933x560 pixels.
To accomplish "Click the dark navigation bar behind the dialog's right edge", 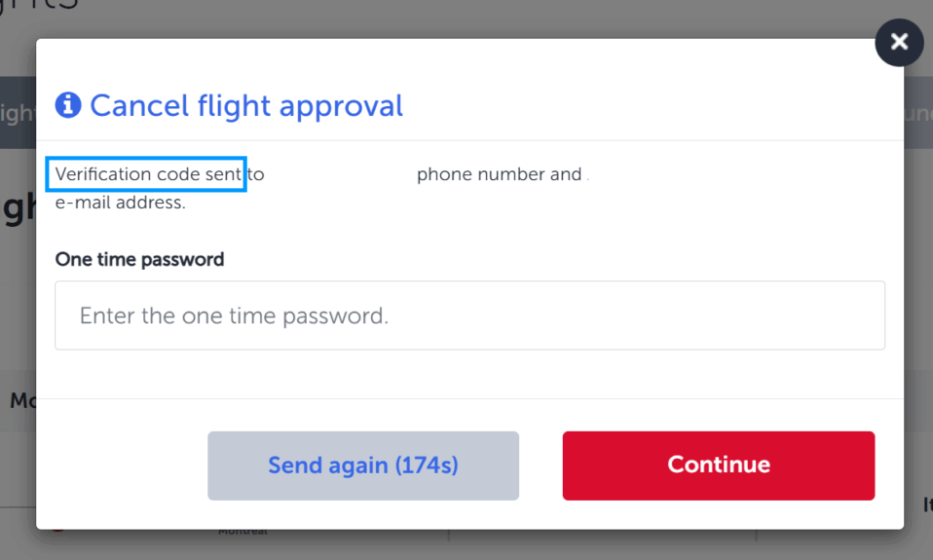I will tap(918, 112).
